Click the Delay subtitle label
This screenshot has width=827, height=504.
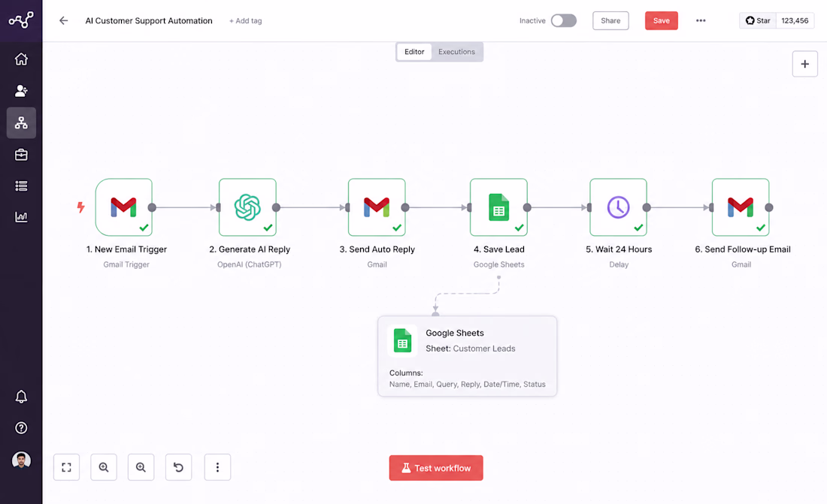pyautogui.click(x=619, y=264)
